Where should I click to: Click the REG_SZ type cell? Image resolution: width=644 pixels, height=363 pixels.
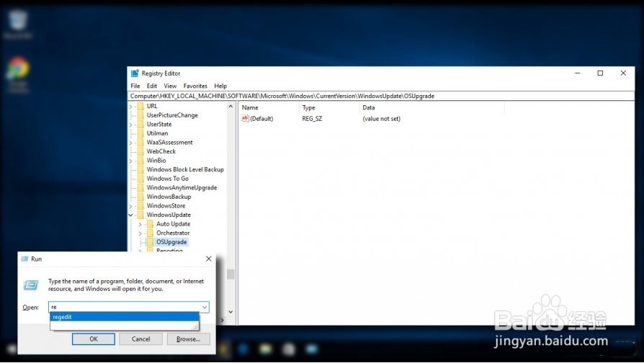click(x=312, y=119)
